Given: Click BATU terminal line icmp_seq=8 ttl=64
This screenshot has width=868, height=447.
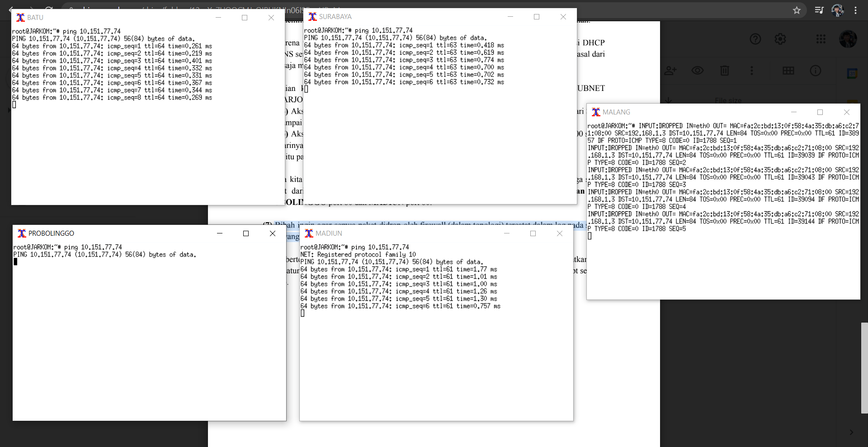Looking at the screenshot, I should (x=112, y=98).
